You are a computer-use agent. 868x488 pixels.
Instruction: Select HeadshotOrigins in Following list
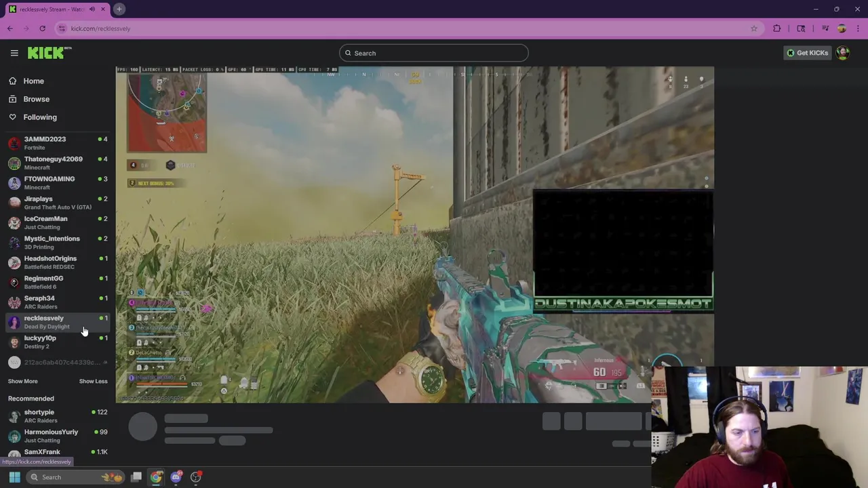(58, 262)
